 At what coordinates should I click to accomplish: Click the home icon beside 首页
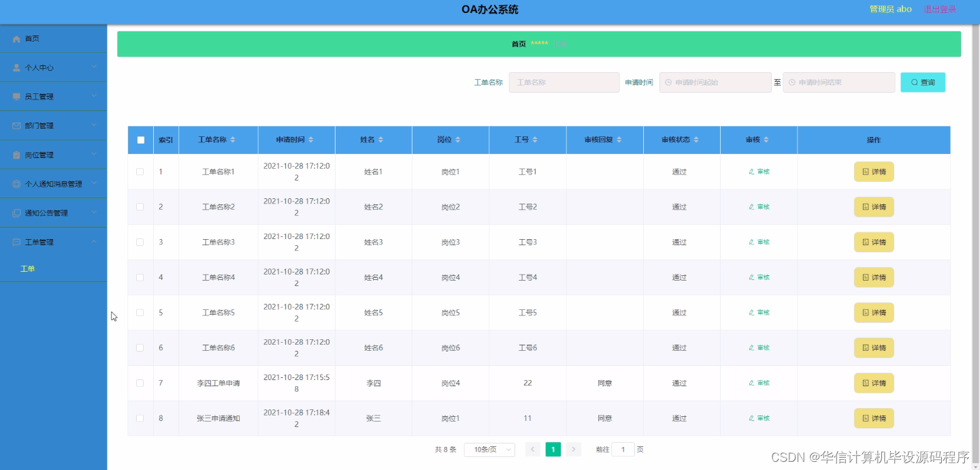(17, 39)
